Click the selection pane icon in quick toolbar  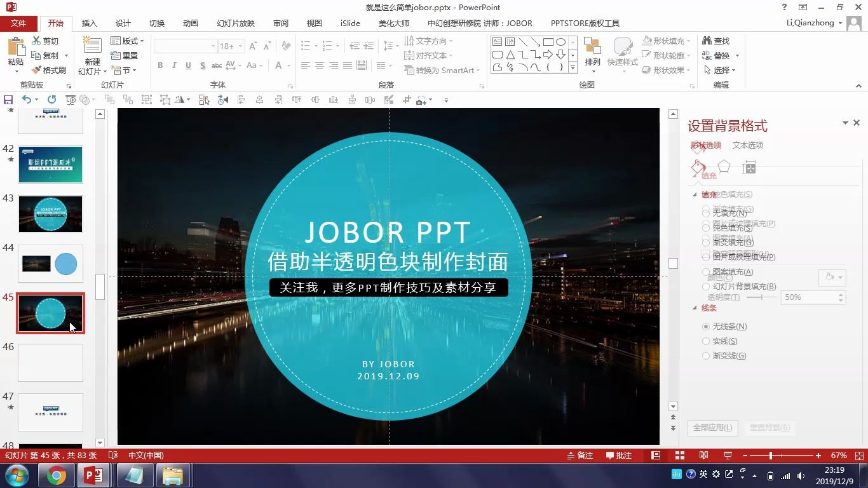pyautogui.click(x=204, y=100)
